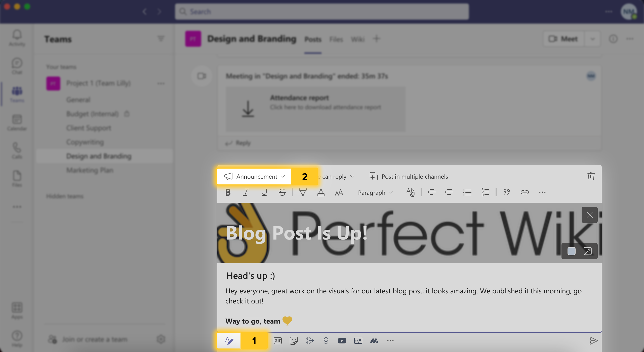Select the Praise icon
The width and height of the screenshot is (644, 352).
pos(326,340)
